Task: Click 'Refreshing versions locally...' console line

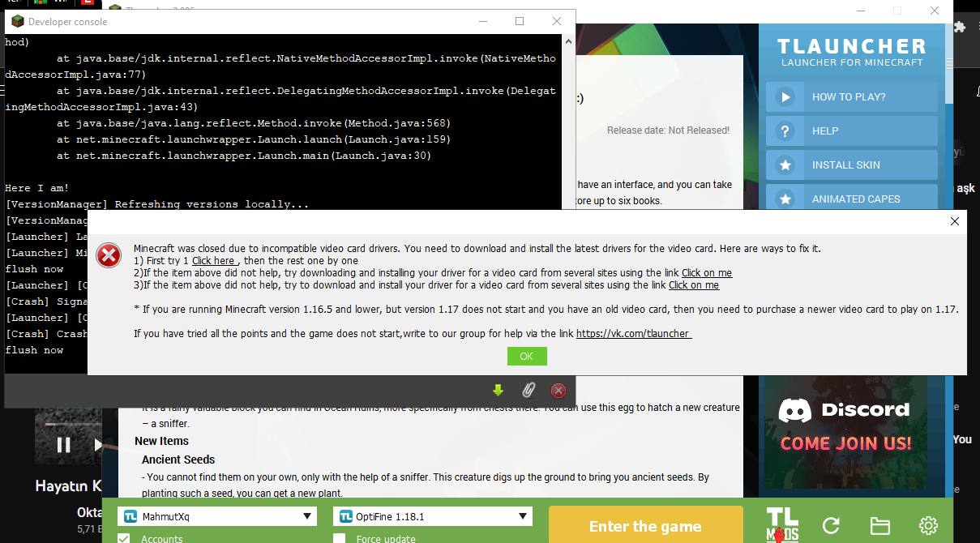Action: (x=212, y=204)
